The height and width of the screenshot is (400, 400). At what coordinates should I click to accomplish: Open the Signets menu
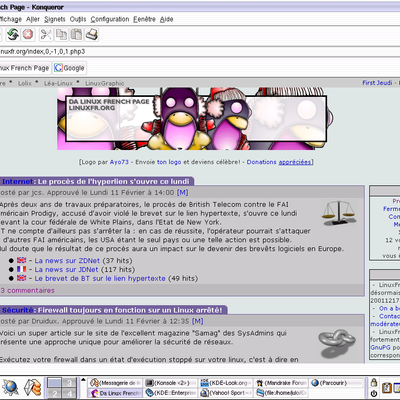click(x=55, y=19)
